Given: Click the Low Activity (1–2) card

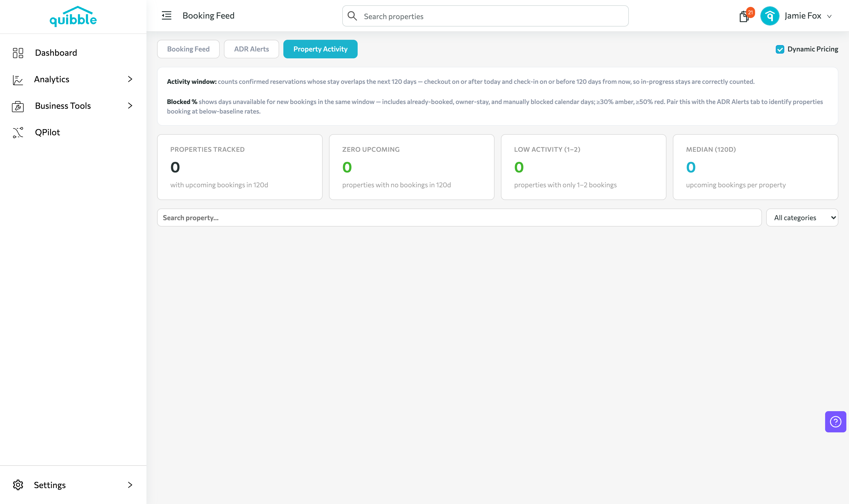Looking at the screenshot, I should [x=583, y=167].
